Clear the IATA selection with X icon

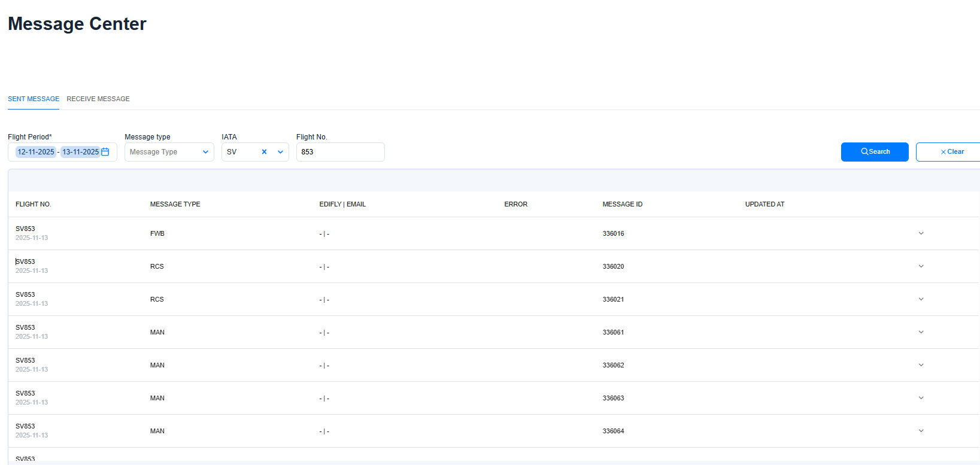click(x=264, y=152)
